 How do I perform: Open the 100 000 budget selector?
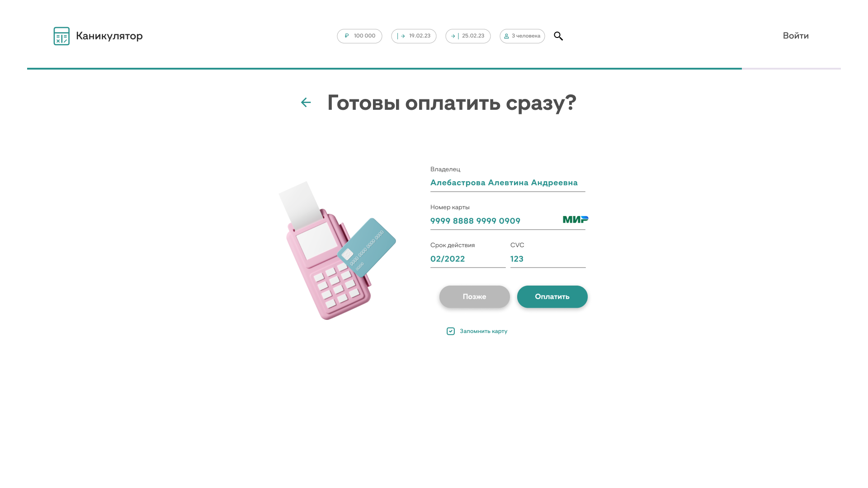coord(359,36)
